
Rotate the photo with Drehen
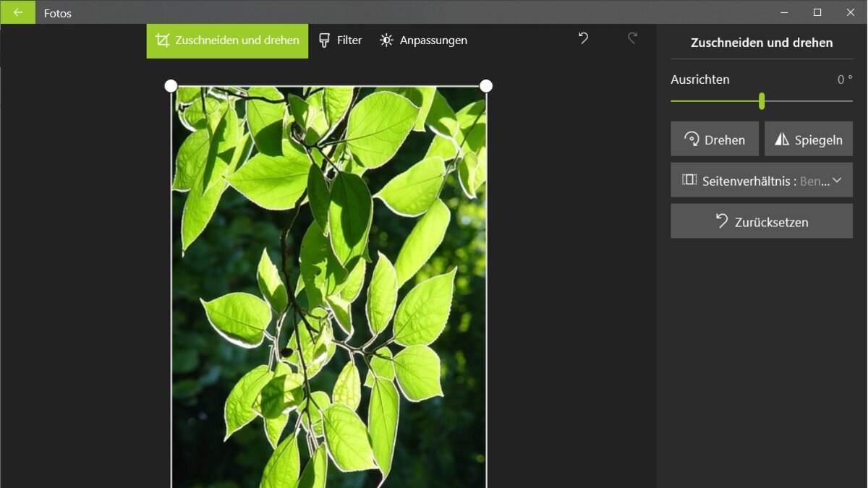[x=714, y=140]
